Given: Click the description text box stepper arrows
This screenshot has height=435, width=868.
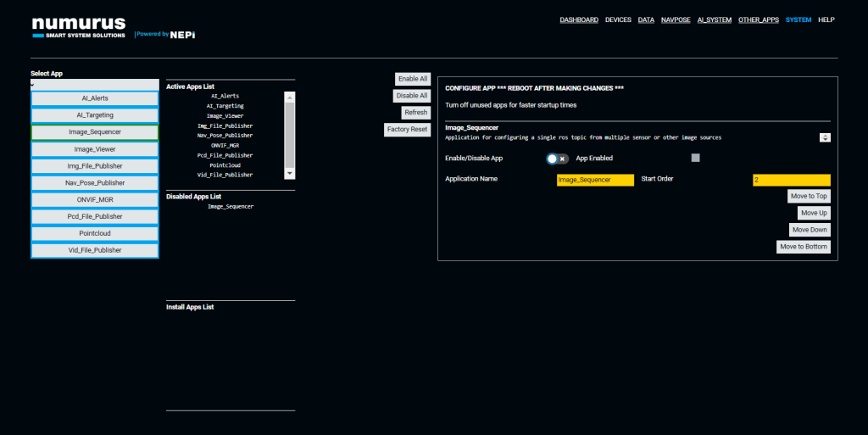Looking at the screenshot, I should [825, 137].
